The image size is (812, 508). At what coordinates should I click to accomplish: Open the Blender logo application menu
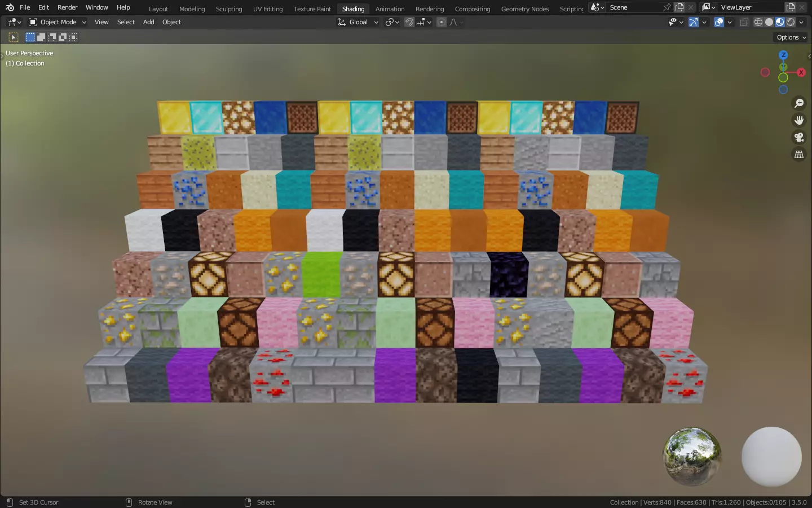(x=10, y=7)
